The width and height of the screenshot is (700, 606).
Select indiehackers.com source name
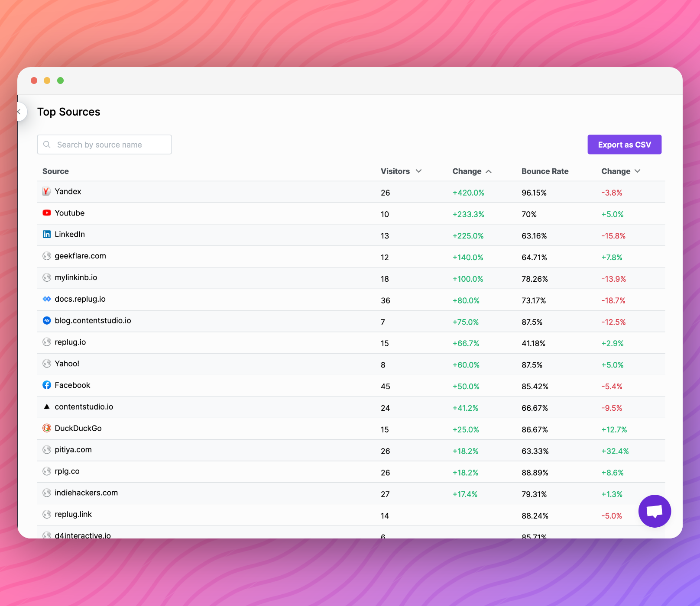point(86,493)
